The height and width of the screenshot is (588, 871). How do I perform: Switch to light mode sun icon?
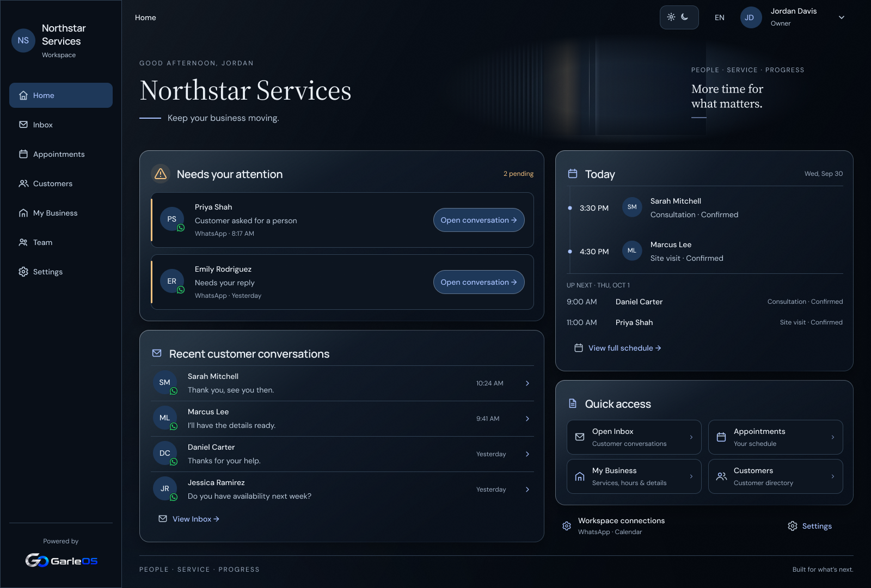pyautogui.click(x=671, y=17)
